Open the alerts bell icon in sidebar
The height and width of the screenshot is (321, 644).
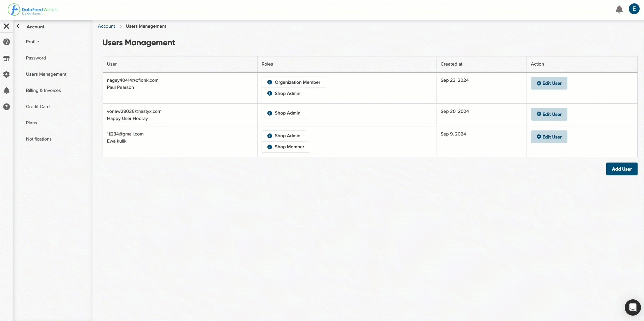[x=6, y=91]
